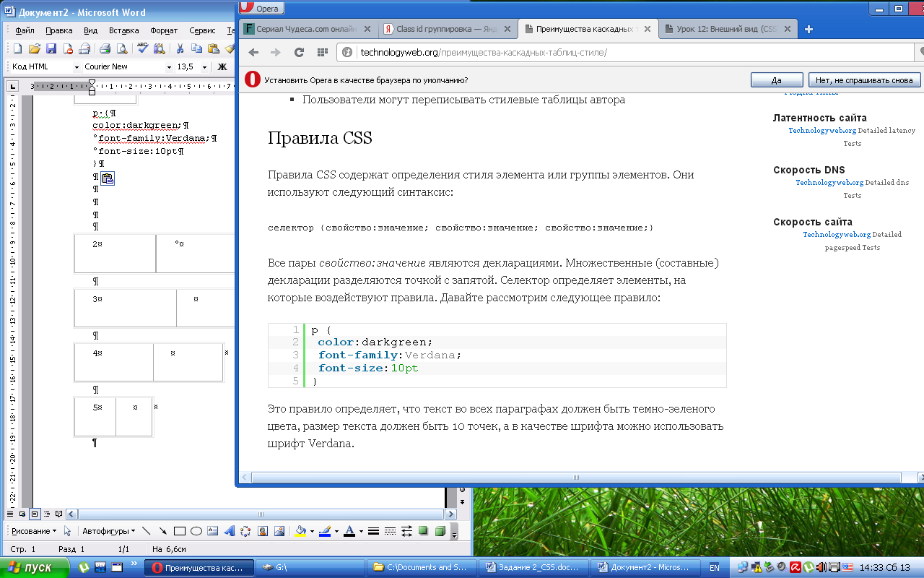Toggle Bold (Ж) formatting in Word

[x=222, y=66]
